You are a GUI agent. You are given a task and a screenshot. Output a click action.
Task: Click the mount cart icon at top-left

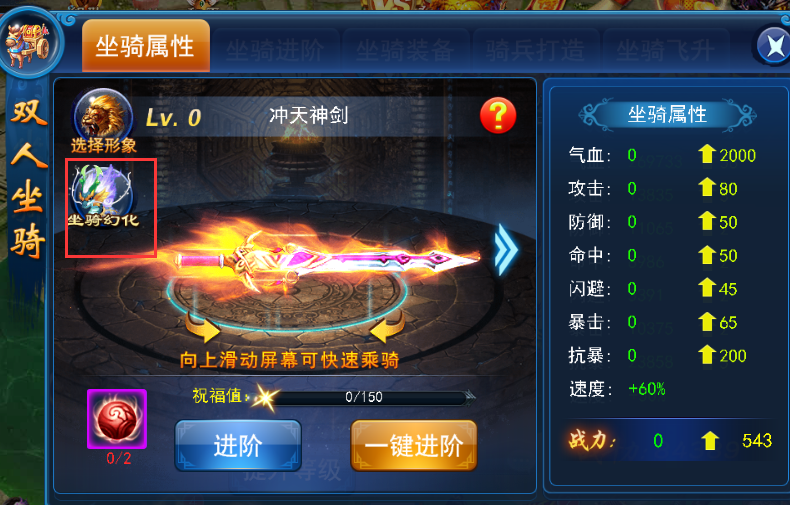(x=28, y=44)
